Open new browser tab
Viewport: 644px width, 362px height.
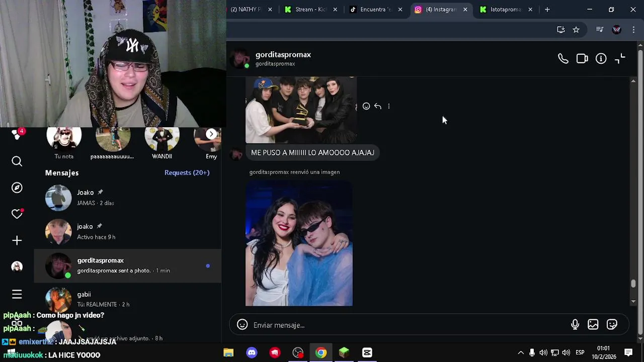547,10
